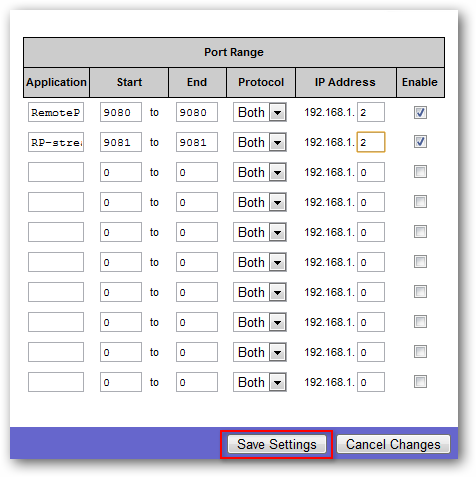Focus the RemoteP application name field

pos(56,112)
